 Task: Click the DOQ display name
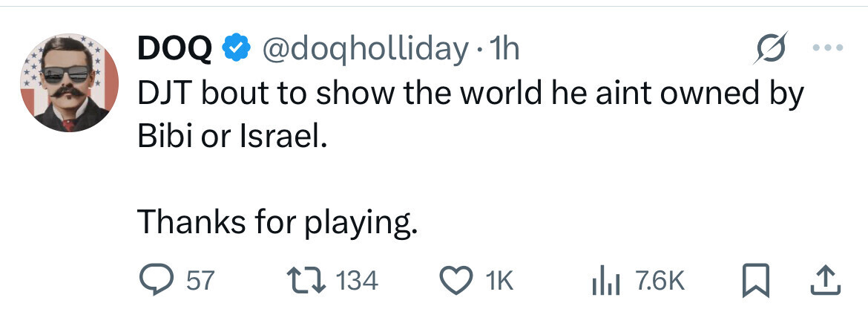(x=174, y=50)
